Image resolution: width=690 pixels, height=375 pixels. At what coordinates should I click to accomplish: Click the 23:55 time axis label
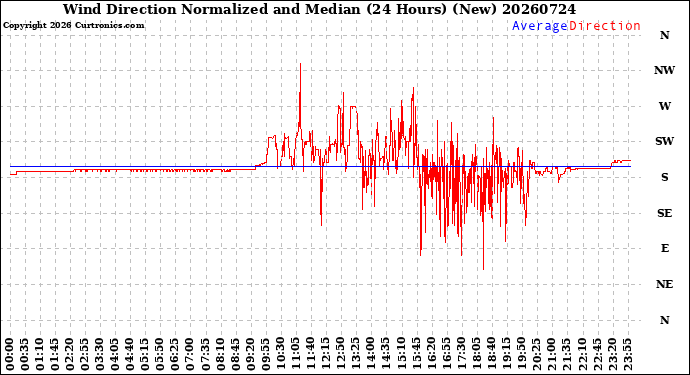(627, 354)
